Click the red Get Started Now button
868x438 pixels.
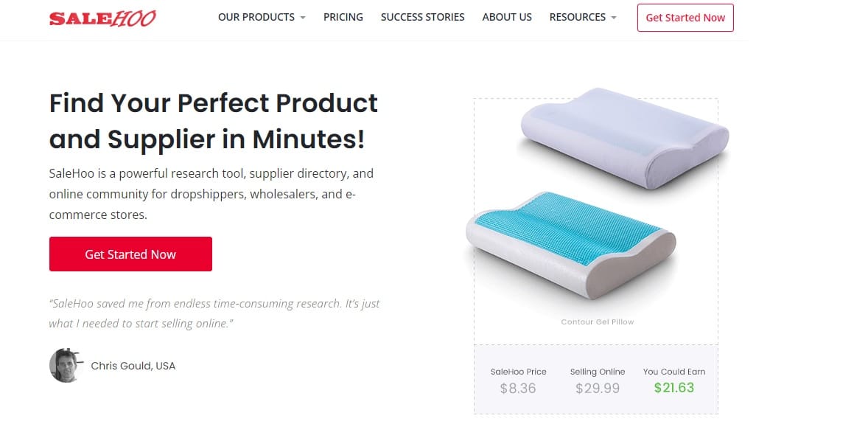(130, 254)
